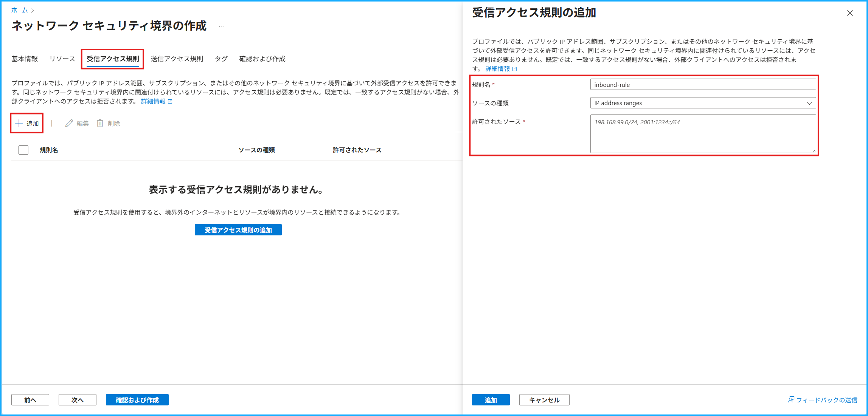Image resolution: width=868 pixels, height=416 pixels.
Task: Open the リソース tab
Action: 62,59
